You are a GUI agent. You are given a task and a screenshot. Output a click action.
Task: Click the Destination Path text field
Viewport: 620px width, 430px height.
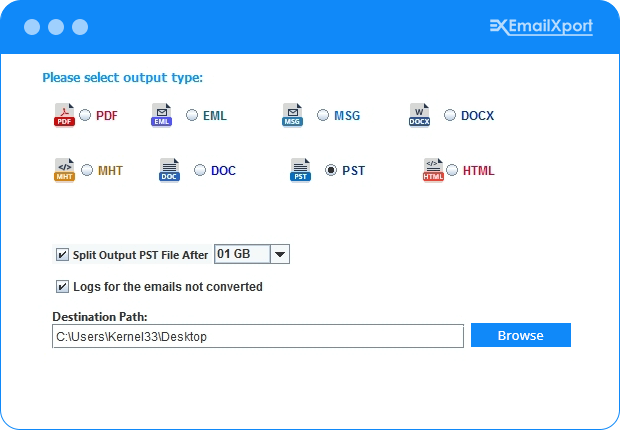(258, 337)
